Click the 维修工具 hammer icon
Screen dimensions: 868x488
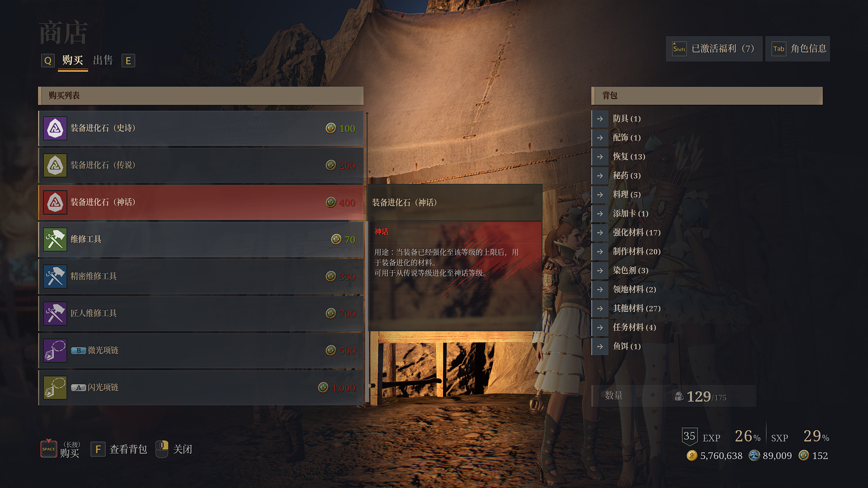(x=55, y=239)
